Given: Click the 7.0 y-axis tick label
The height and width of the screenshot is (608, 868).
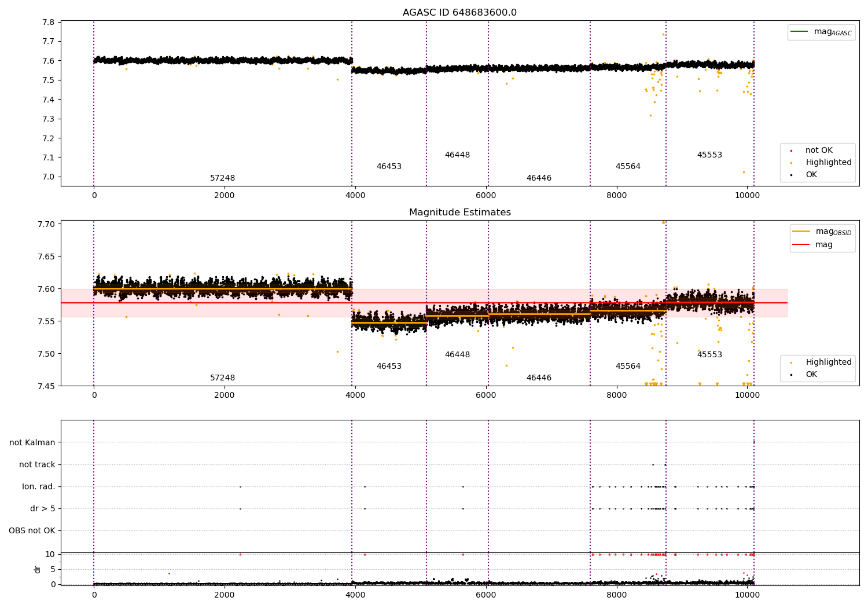Looking at the screenshot, I should (x=49, y=177).
